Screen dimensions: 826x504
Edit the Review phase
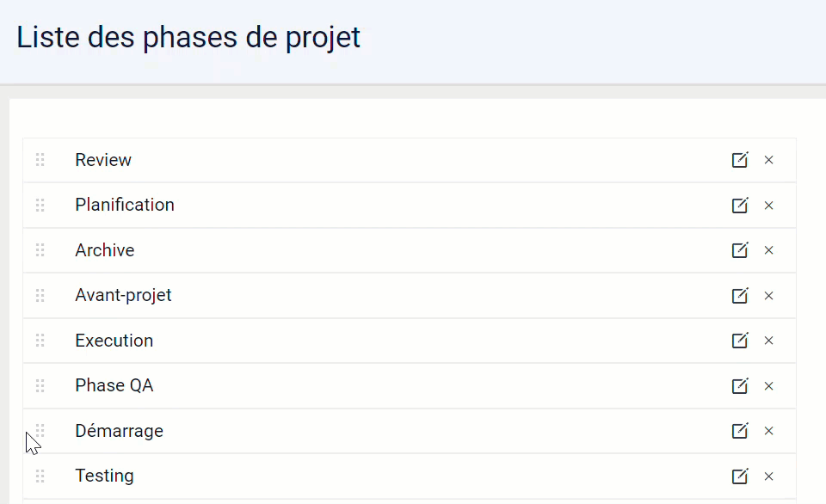pos(740,160)
